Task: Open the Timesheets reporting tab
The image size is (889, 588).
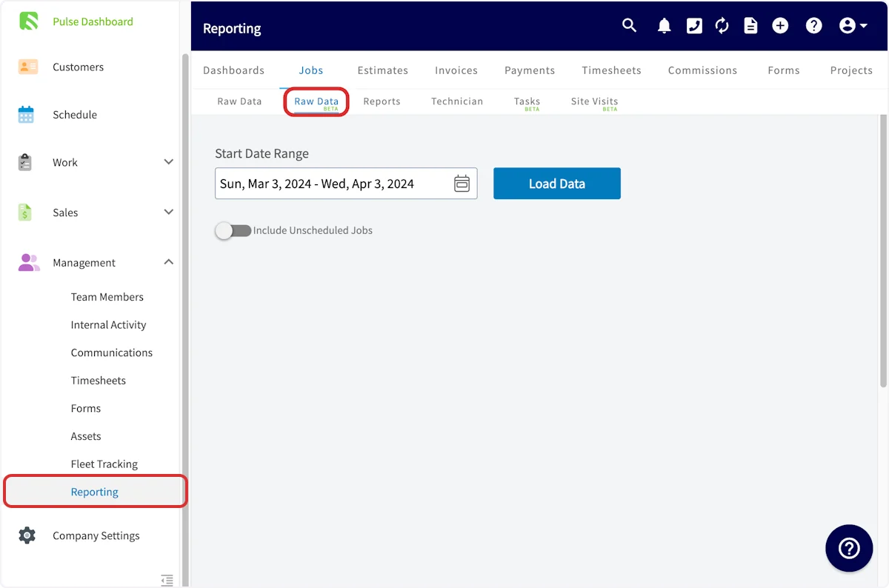Action: [611, 70]
